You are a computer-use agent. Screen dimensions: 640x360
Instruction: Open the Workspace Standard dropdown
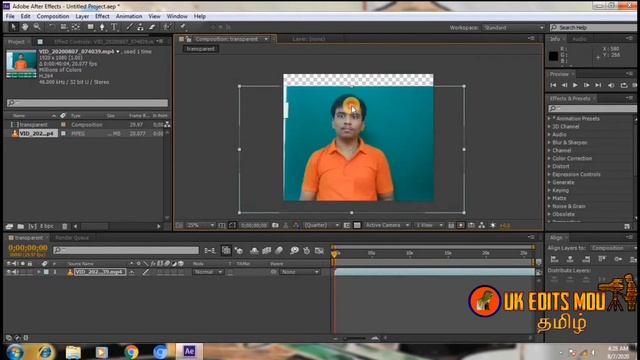513,27
